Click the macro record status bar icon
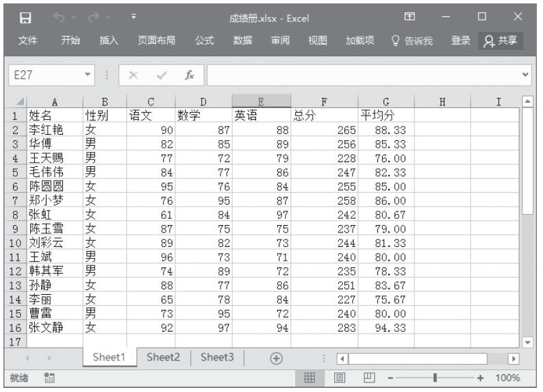Screen dimensions: 543x392 point(49,378)
